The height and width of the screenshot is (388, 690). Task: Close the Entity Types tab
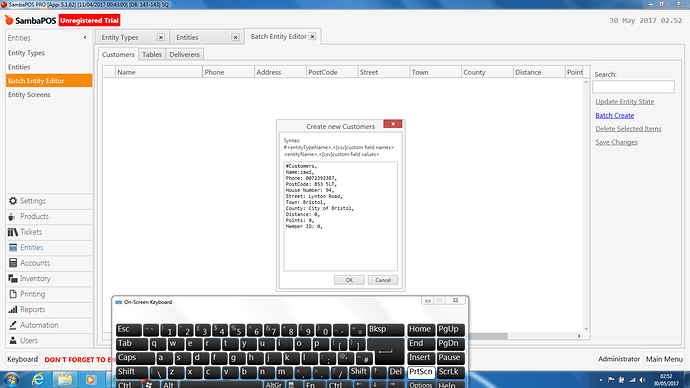pyautogui.click(x=161, y=37)
